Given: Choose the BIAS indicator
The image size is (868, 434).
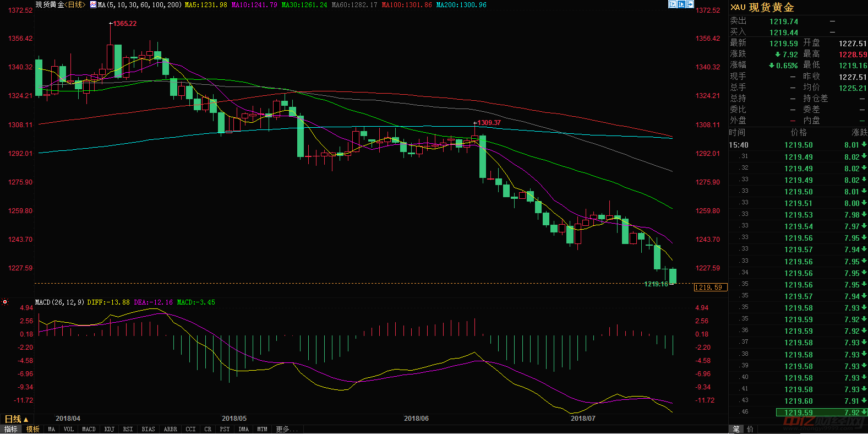Looking at the screenshot, I should 148,429.
